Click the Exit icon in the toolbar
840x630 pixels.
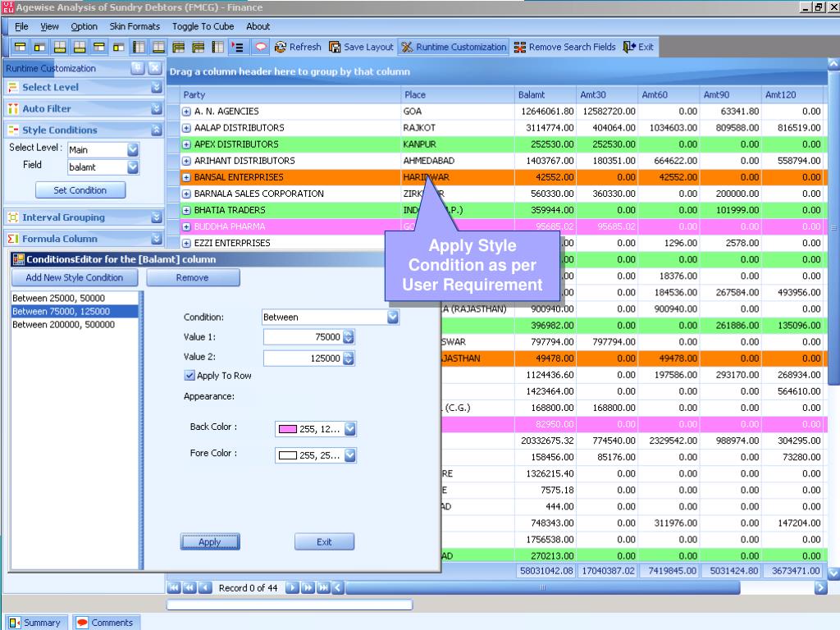[x=629, y=47]
